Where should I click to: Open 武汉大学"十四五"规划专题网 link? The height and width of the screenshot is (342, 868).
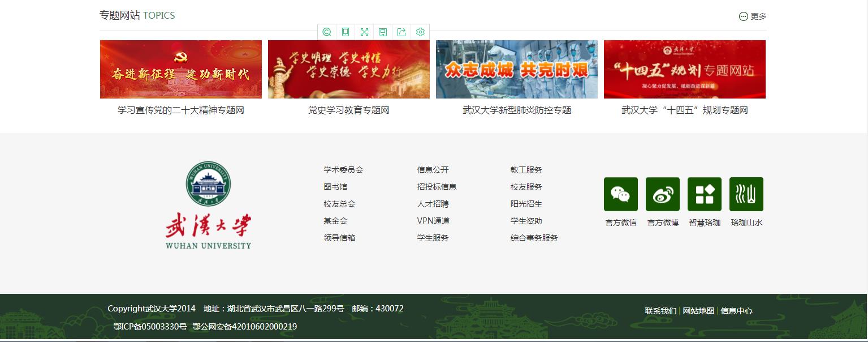point(685,110)
